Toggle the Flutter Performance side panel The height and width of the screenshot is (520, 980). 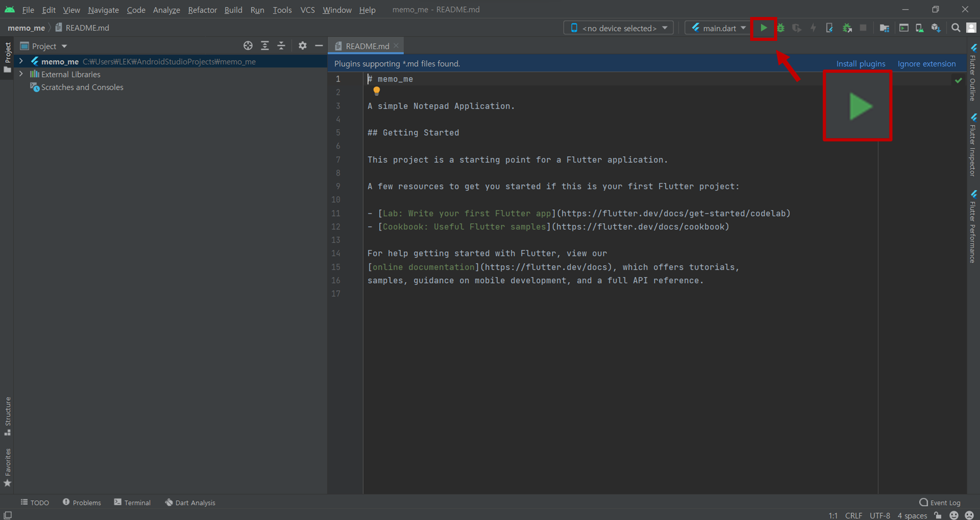pyautogui.click(x=973, y=227)
